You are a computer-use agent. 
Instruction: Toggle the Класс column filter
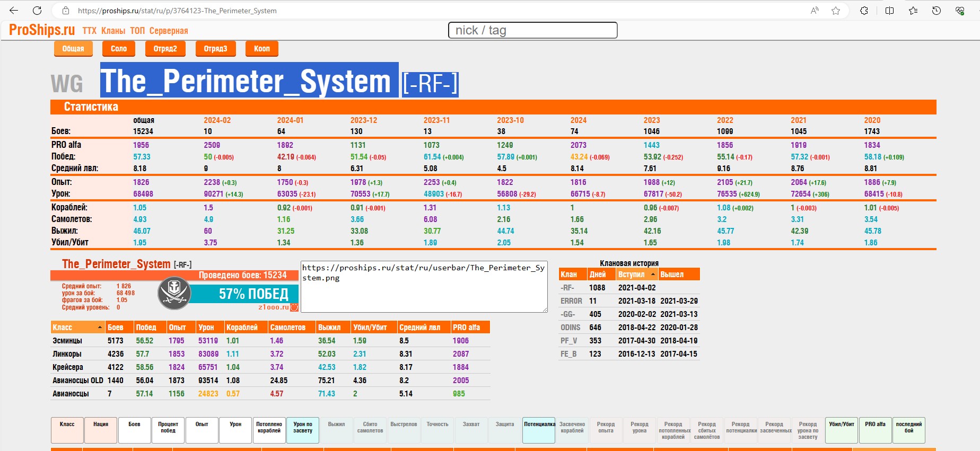click(67, 430)
